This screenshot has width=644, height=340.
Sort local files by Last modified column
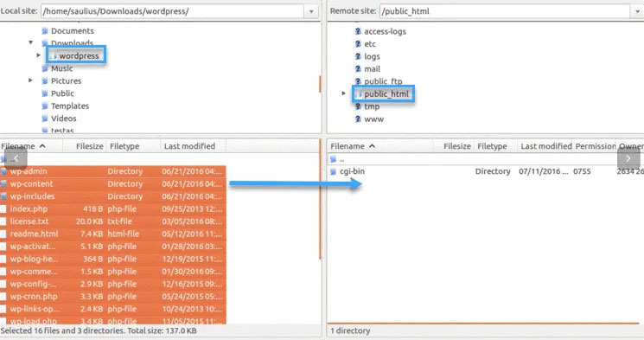(194, 146)
